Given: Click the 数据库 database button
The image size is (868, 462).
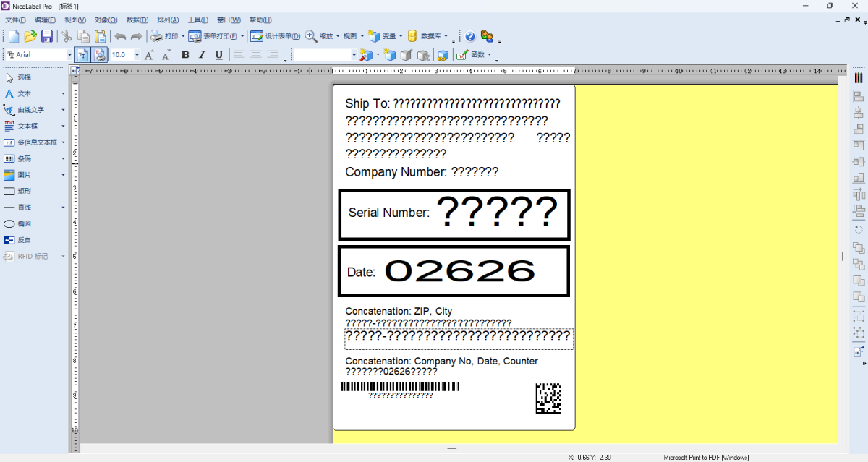Looking at the screenshot, I should point(427,36).
